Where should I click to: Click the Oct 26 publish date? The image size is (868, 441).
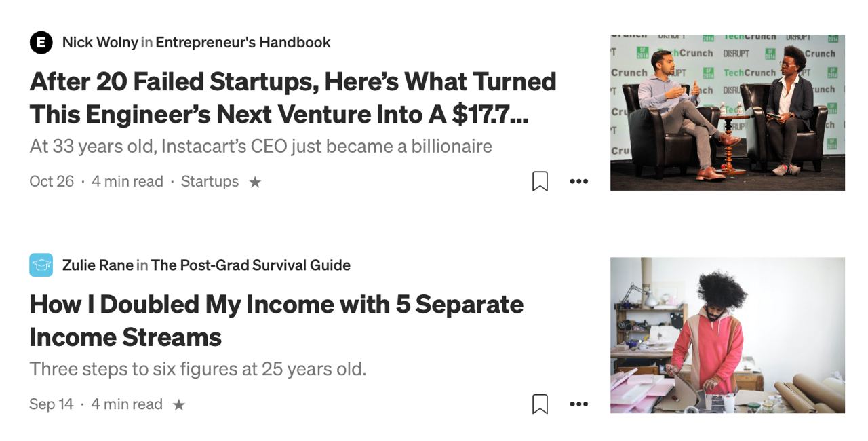[x=52, y=181]
